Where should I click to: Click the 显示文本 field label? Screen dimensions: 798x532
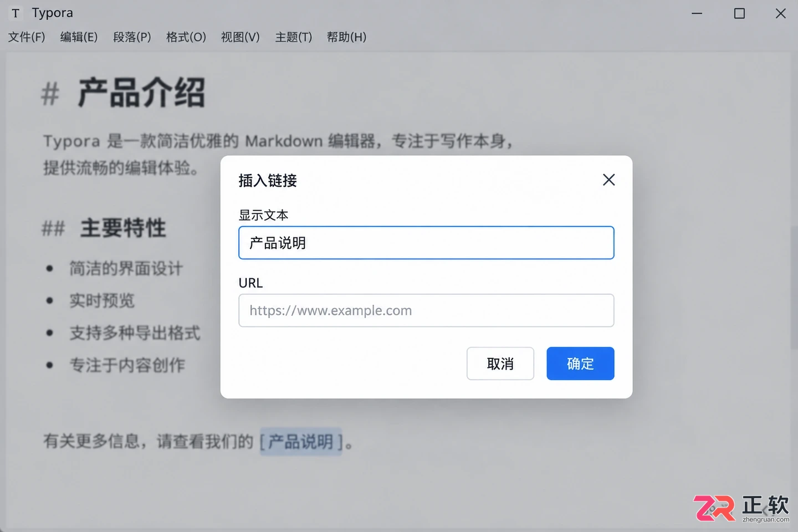tap(263, 215)
